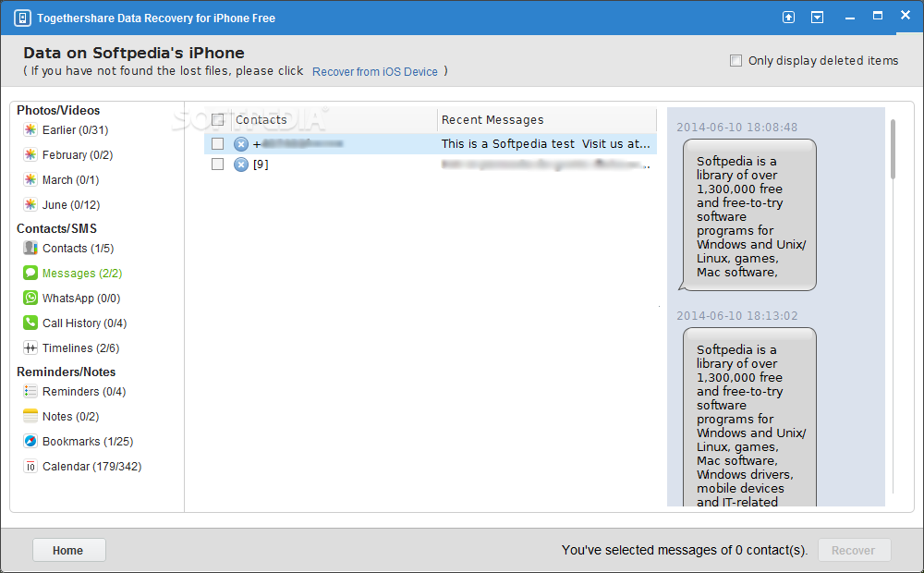Screen dimensions: 924x573
Task: Open March (0/1) photos category
Action: tap(70, 179)
